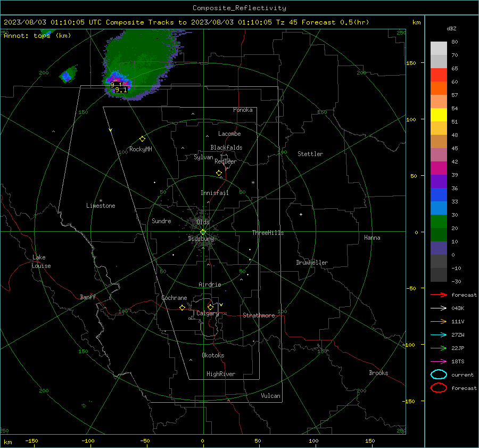Viewport: 479px width, 448px height.
Task: Click the Brooks map label
Action: coord(378,373)
